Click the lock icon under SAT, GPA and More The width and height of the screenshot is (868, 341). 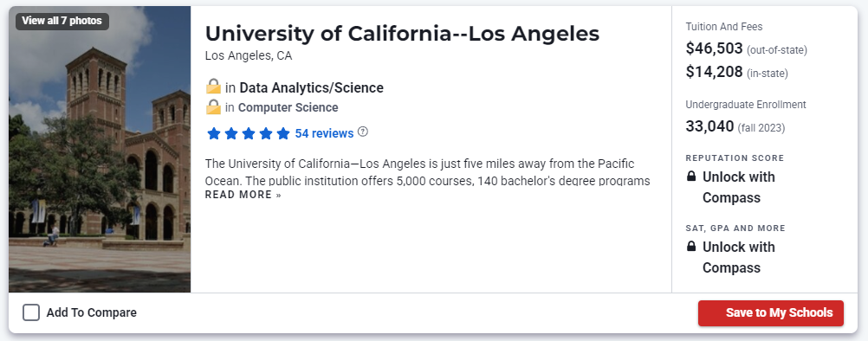[x=691, y=247]
